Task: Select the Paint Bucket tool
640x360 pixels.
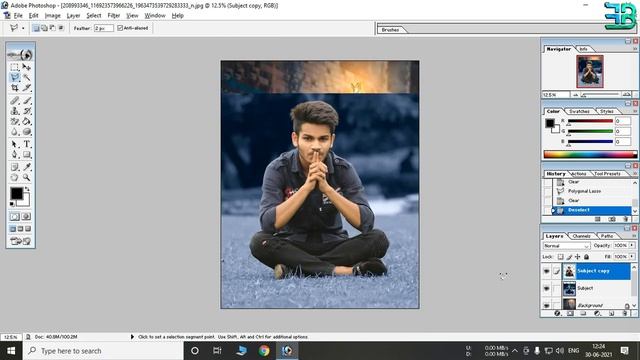Action: [27, 121]
